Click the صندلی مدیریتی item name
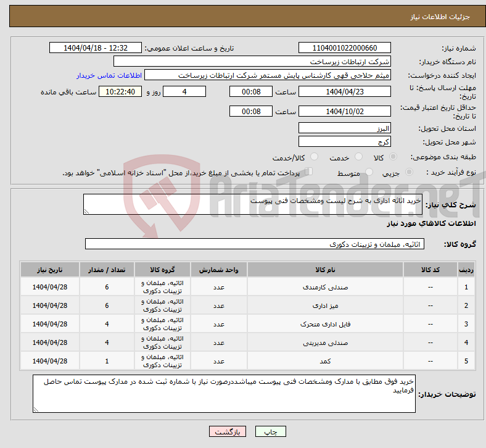 (x=325, y=343)
